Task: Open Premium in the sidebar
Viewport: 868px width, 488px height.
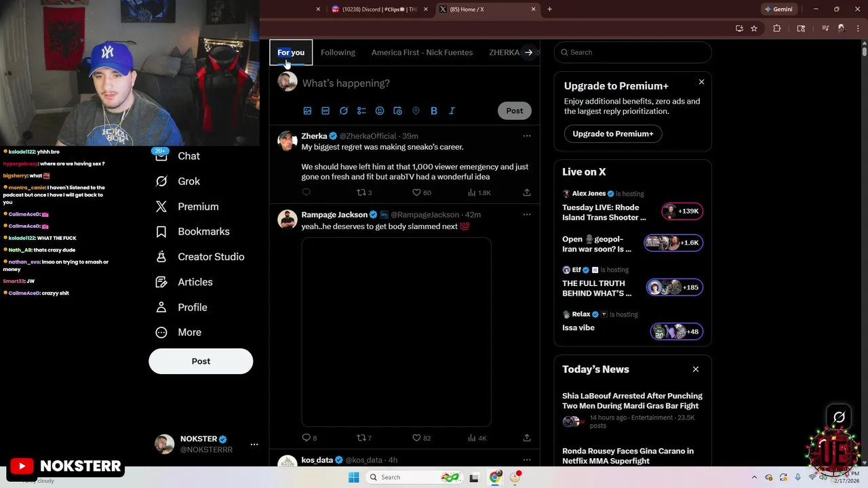Action: click(x=187, y=206)
